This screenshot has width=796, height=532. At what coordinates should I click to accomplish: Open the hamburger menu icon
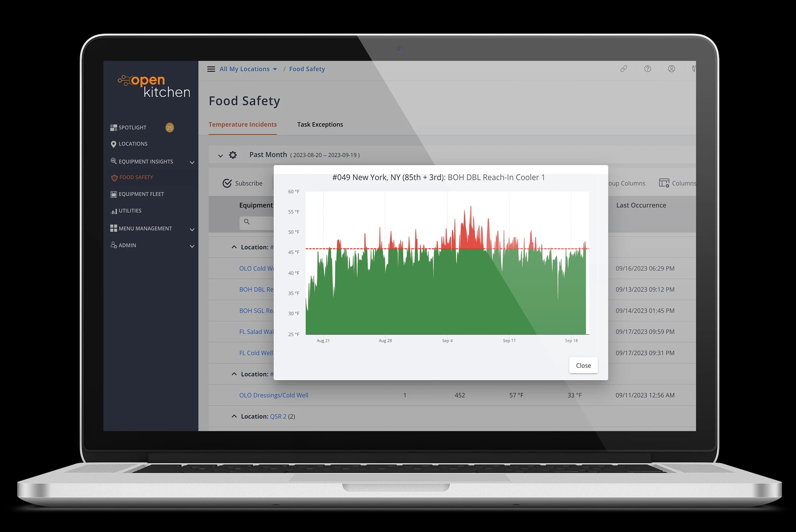point(211,69)
